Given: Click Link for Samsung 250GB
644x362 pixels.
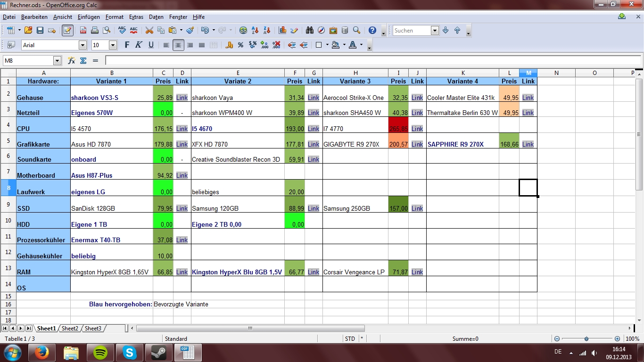Looking at the screenshot, I should 417,208.
